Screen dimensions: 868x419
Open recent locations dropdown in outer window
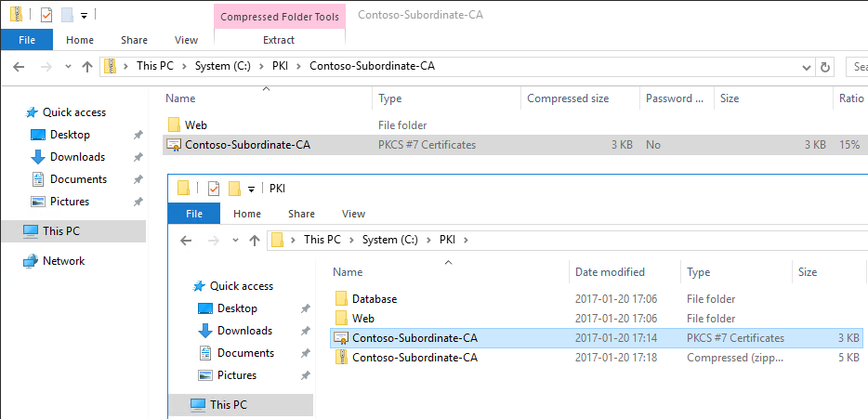click(x=68, y=66)
